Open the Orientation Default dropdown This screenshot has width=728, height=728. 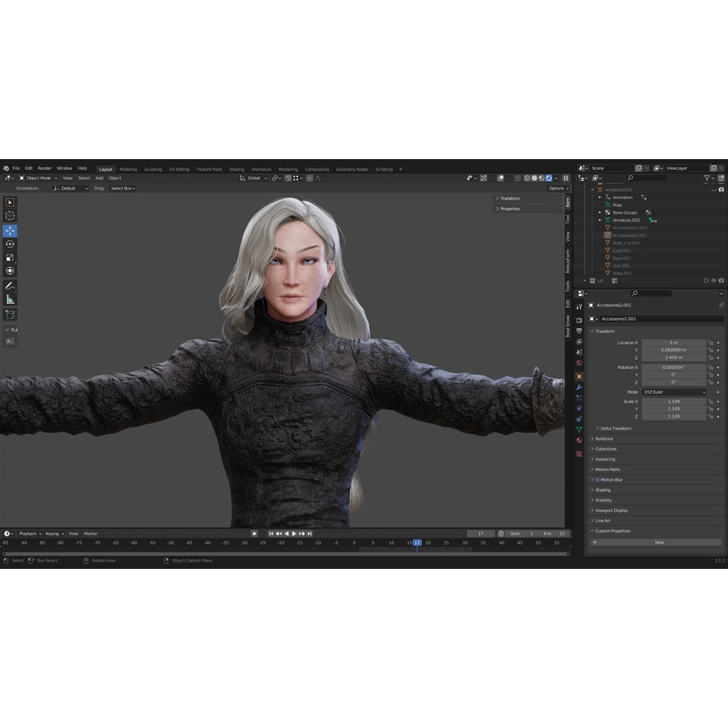pyautogui.click(x=71, y=189)
